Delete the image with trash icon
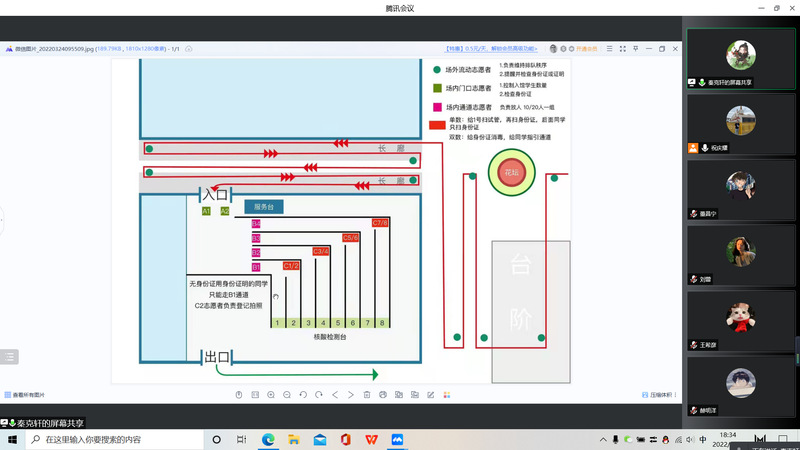 [367, 395]
